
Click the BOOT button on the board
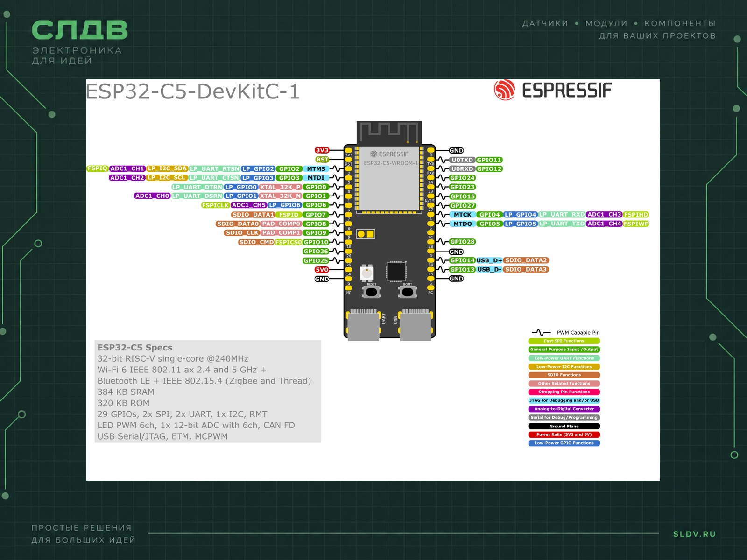point(408,292)
